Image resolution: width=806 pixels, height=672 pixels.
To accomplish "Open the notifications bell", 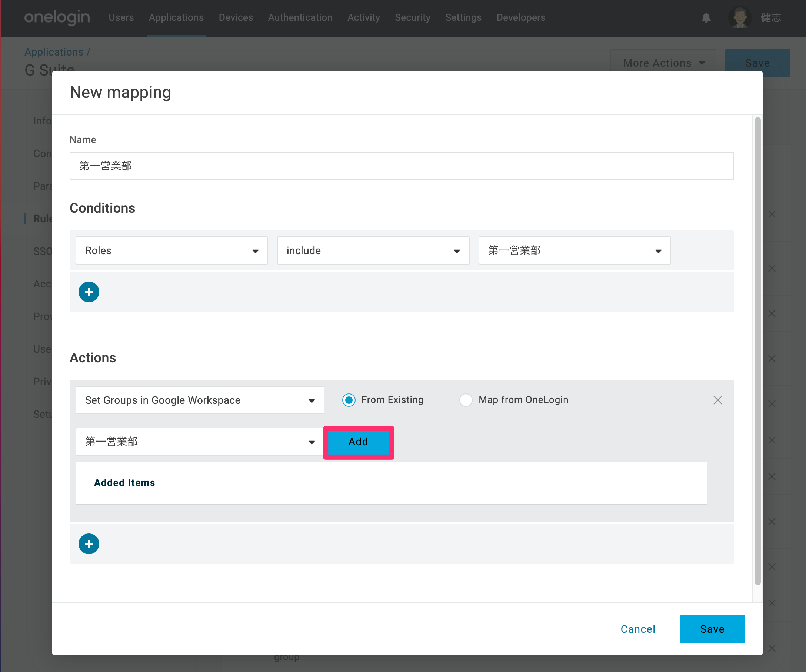I will [706, 18].
